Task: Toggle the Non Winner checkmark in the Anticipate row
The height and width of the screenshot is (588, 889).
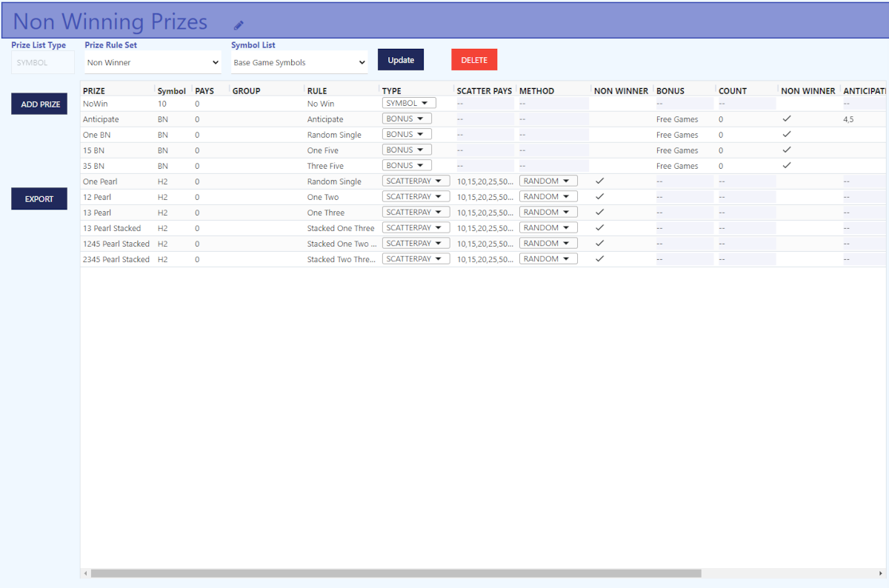Action: [787, 119]
